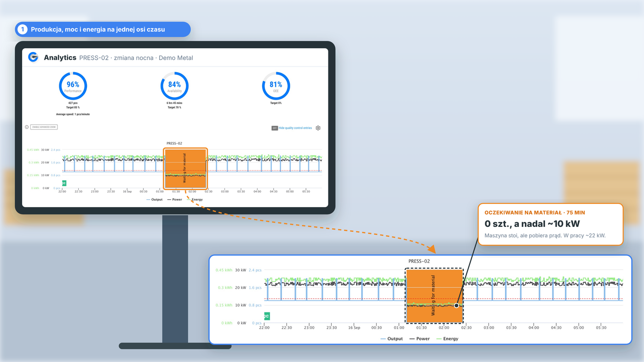644x362 pixels.
Task: Click the Hide quality control entries link
Action: tap(295, 128)
